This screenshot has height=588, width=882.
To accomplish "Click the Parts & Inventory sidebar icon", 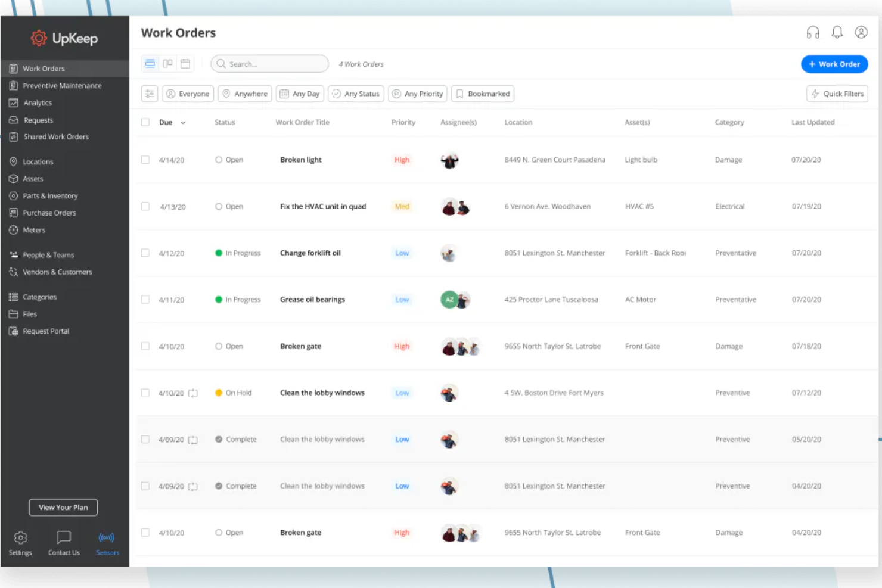I will tap(13, 195).
